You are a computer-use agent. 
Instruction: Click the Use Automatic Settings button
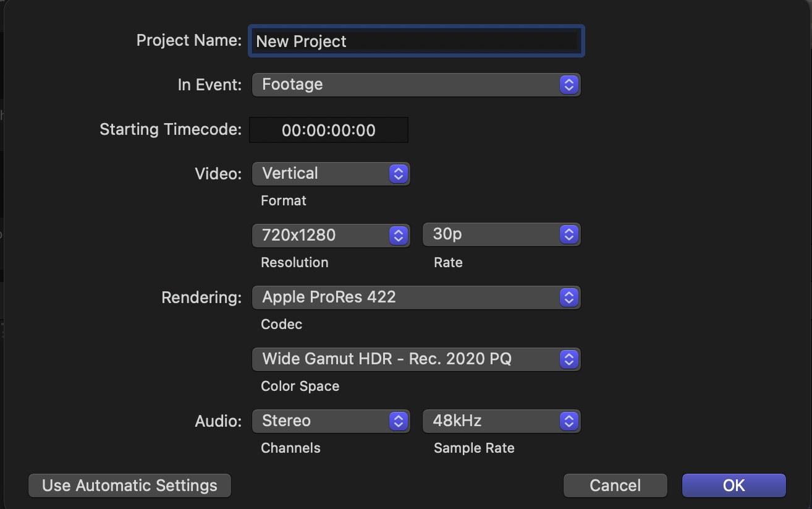click(130, 485)
